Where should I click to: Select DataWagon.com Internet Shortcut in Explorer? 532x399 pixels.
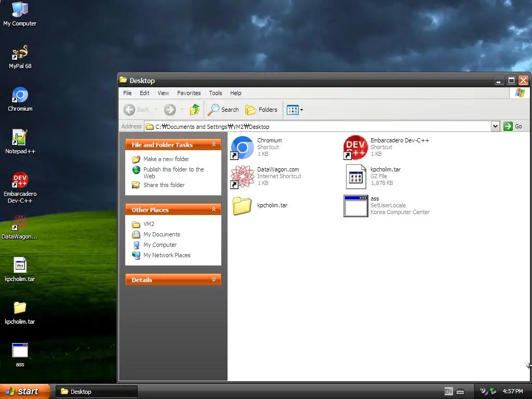coord(265,177)
